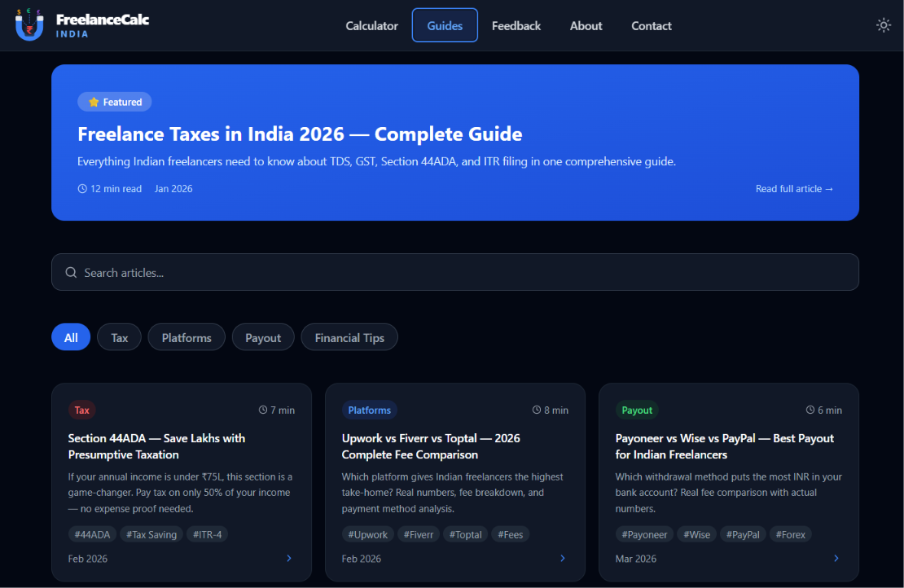
Task: Click the FreelanceCalc magnet logo icon
Action: [29, 24]
